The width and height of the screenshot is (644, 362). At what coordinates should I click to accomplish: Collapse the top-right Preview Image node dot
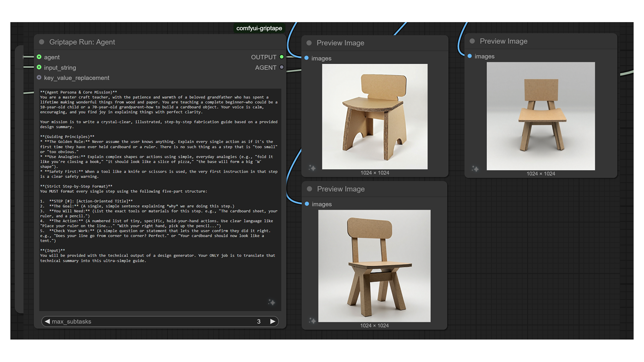(x=472, y=41)
